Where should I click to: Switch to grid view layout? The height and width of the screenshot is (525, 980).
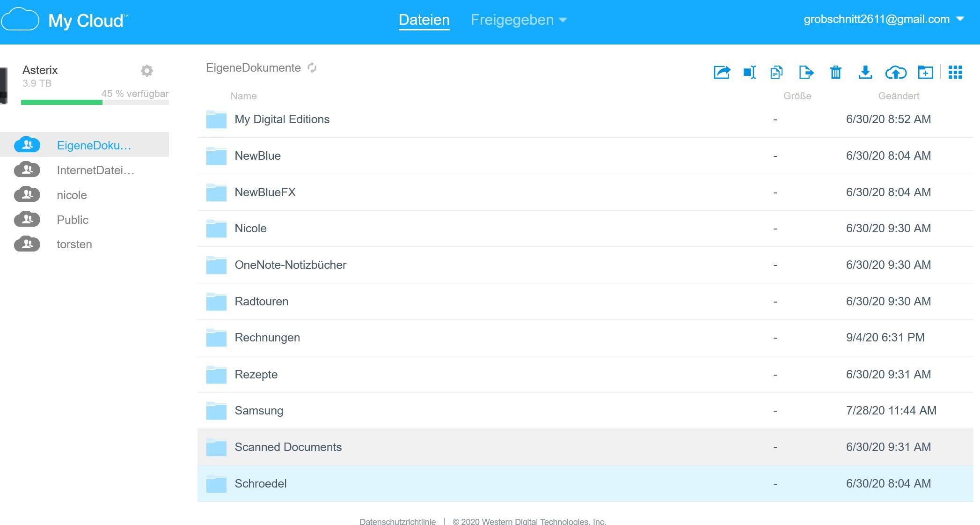click(955, 73)
